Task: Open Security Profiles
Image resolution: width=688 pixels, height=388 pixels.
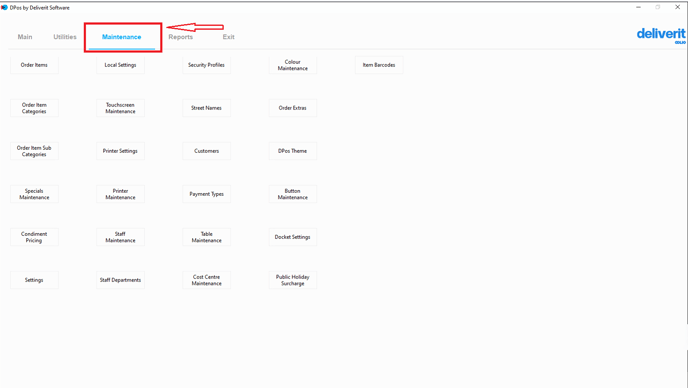Action: point(206,65)
